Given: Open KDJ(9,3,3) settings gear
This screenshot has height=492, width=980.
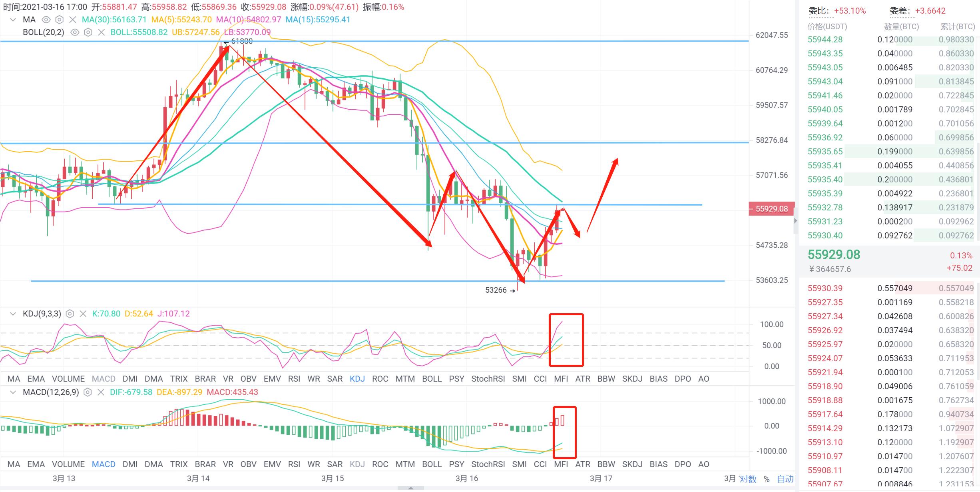Looking at the screenshot, I should [70, 314].
